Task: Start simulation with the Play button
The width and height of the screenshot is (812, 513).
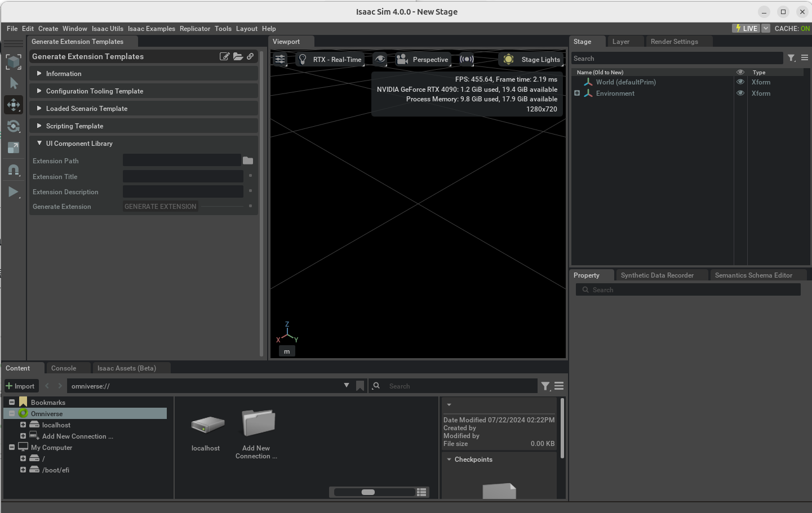Action: pos(14,192)
